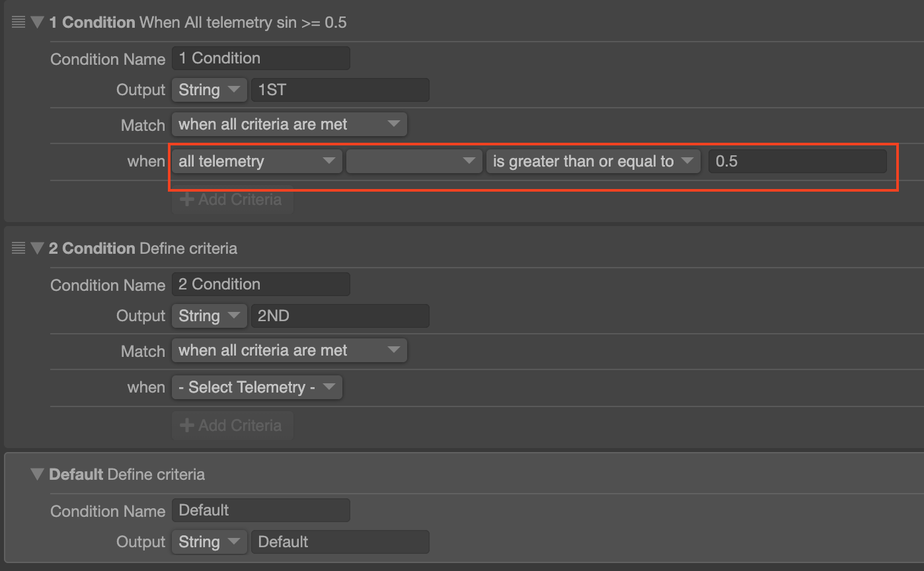Click the plus icon on second Add Criteria

[x=187, y=426]
